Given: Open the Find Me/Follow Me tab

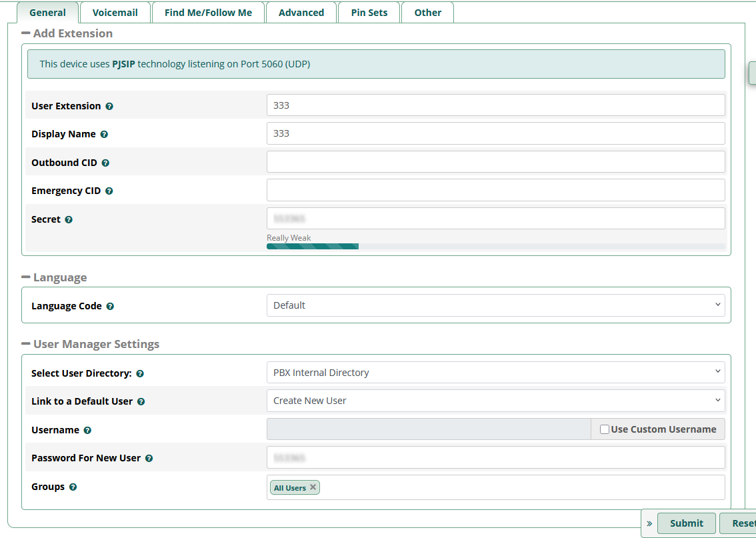Looking at the screenshot, I should (x=208, y=13).
